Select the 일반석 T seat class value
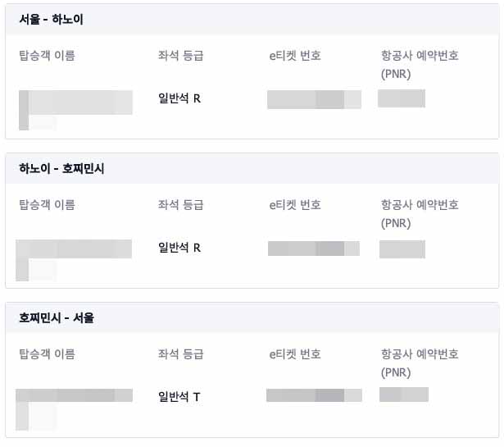 pos(179,397)
